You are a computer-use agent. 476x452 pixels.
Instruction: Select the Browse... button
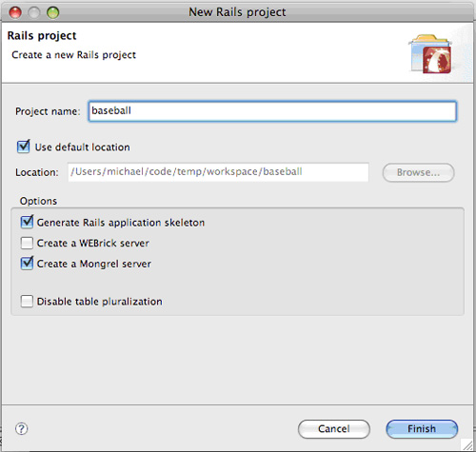pos(418,172)
